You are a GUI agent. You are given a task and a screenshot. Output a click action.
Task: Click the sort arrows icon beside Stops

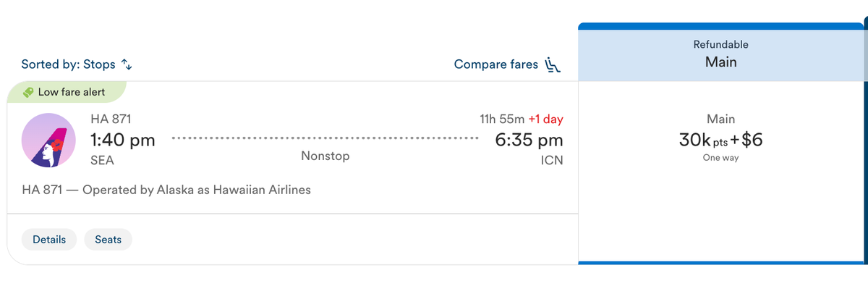tap(127, 64)
